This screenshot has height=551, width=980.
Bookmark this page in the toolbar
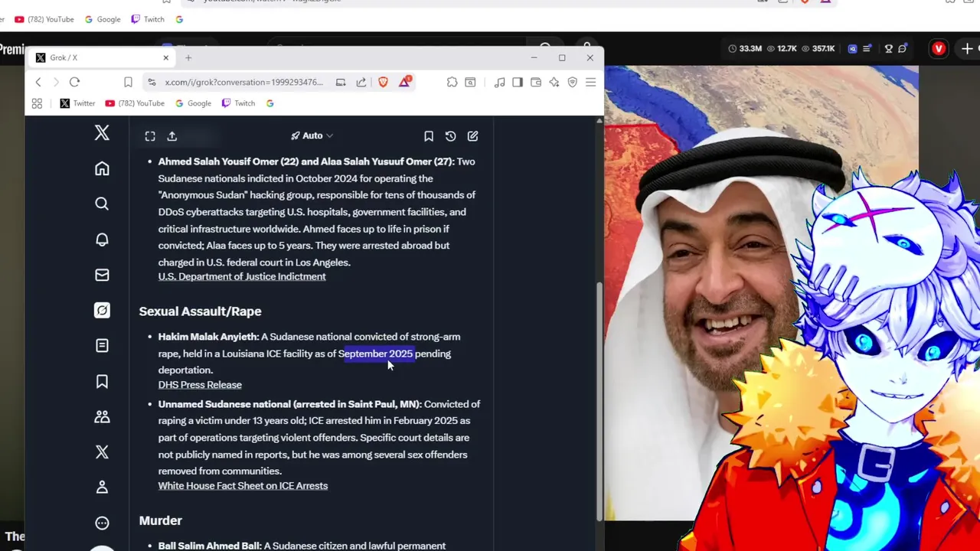tap(128, 82)
